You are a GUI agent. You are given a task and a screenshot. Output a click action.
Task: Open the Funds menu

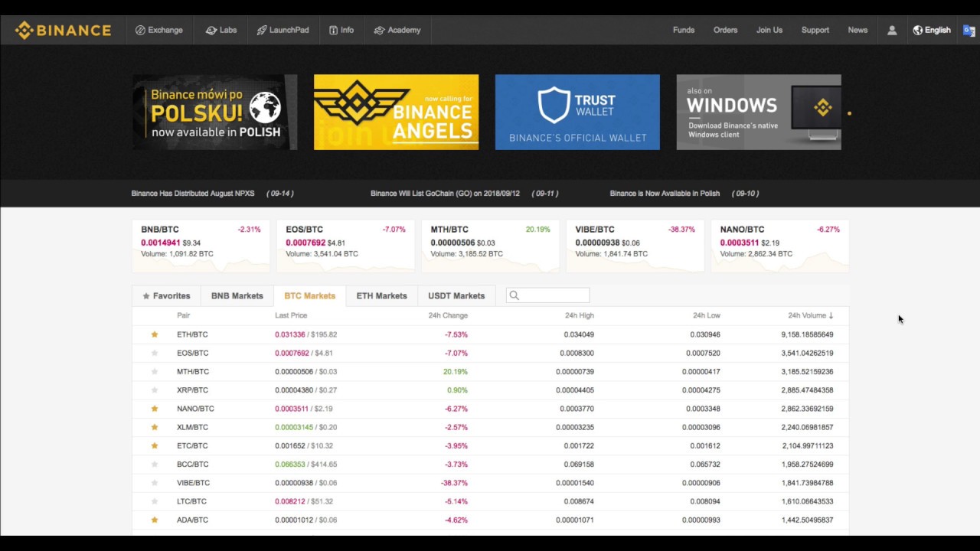[684, 31]
